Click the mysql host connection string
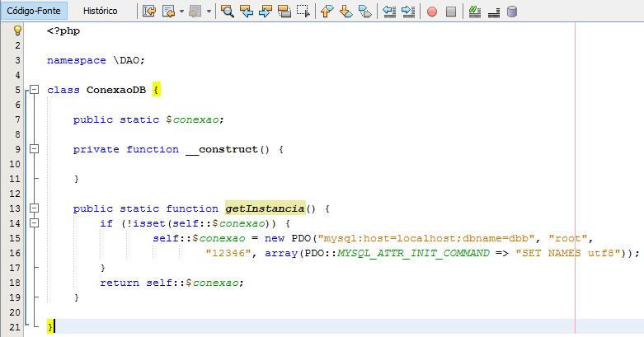Viewport: 644px width, 337px height. (x=427, y=238)
